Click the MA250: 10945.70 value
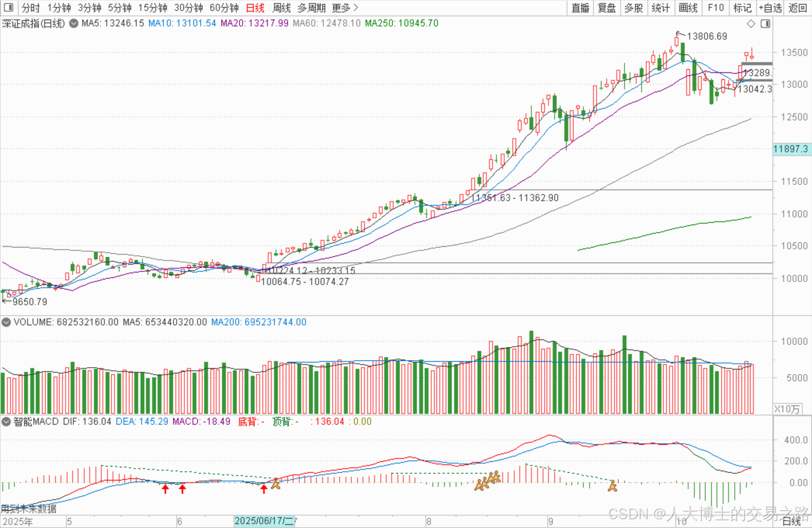This screenshot has height=528, width=812. coord(402,23)
